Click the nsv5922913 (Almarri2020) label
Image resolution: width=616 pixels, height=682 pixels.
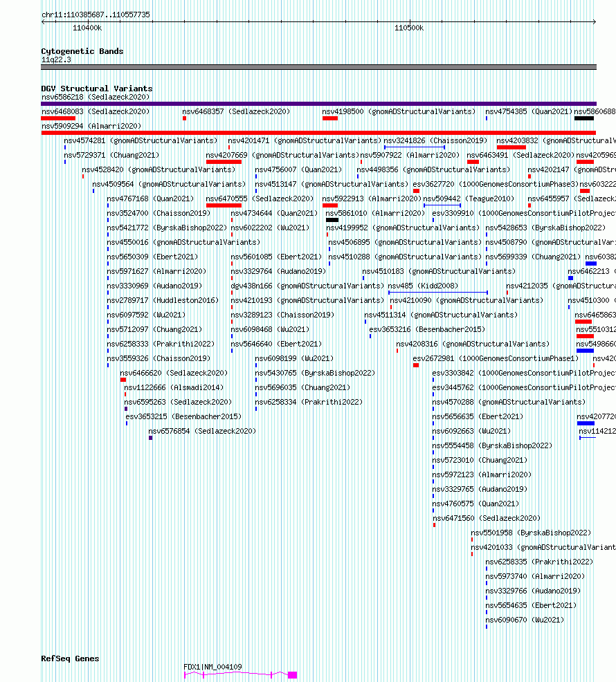click(372, 199)
